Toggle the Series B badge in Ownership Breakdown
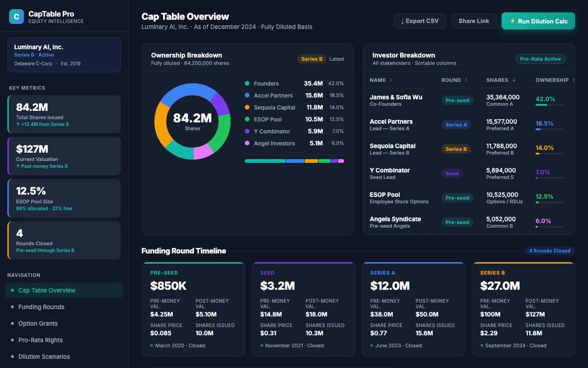The height and width of the screenshot is (368, 588). (312, 59)
